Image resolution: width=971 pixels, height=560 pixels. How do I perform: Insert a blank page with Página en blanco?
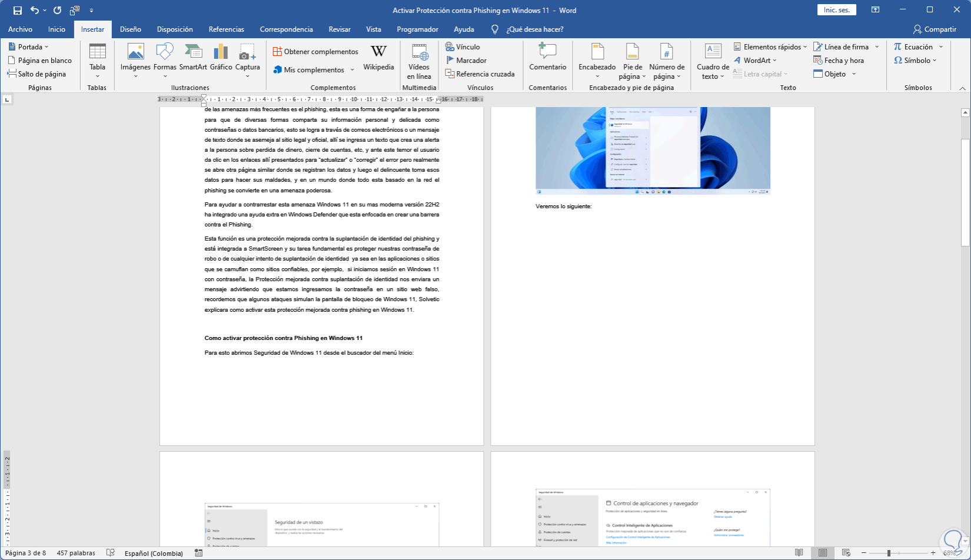point(40,61)
